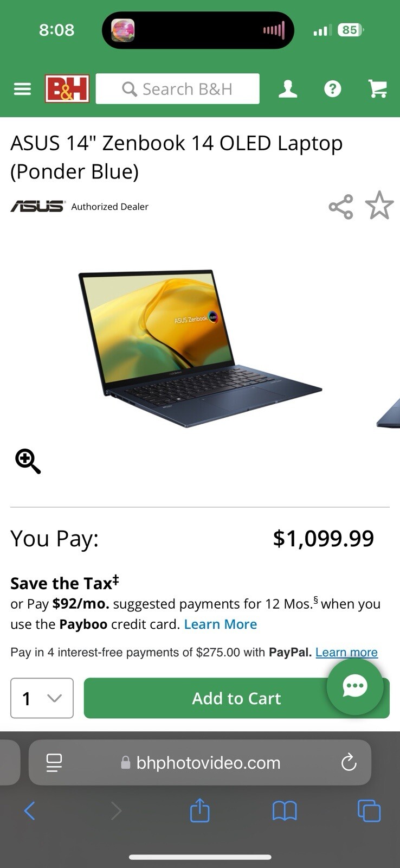Add the Zenbook to cart
400x868 pixels.
(x=237, y=698)
